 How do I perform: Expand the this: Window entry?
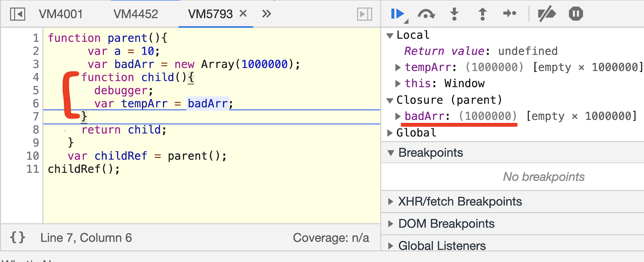(398, 84)
